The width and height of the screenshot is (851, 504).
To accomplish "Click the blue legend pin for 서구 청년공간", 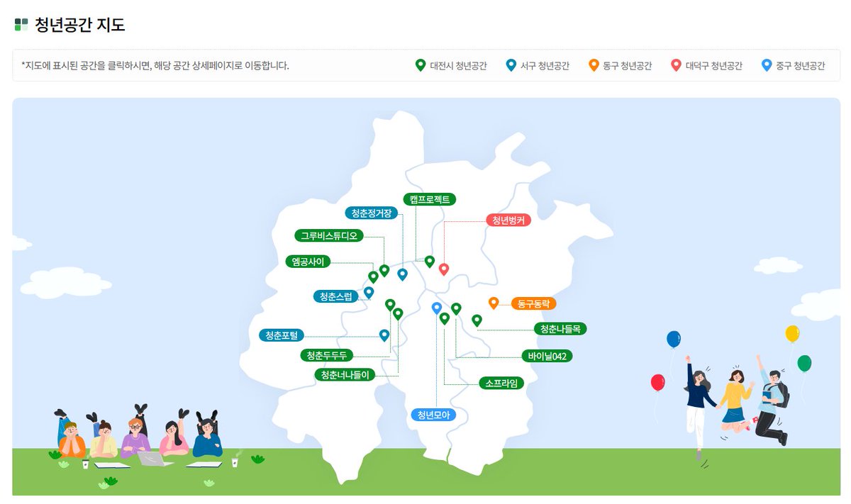I will click(x=511, y=65).
